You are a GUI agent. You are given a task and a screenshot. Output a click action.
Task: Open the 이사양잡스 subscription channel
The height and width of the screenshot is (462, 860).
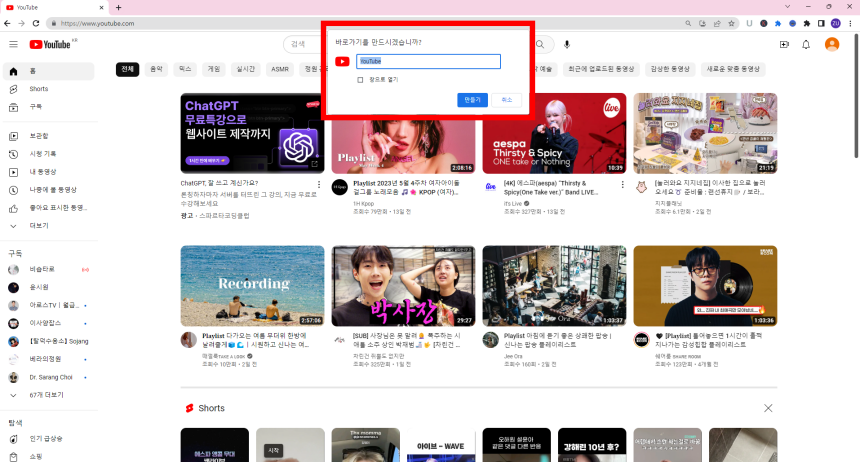[49, 323]
